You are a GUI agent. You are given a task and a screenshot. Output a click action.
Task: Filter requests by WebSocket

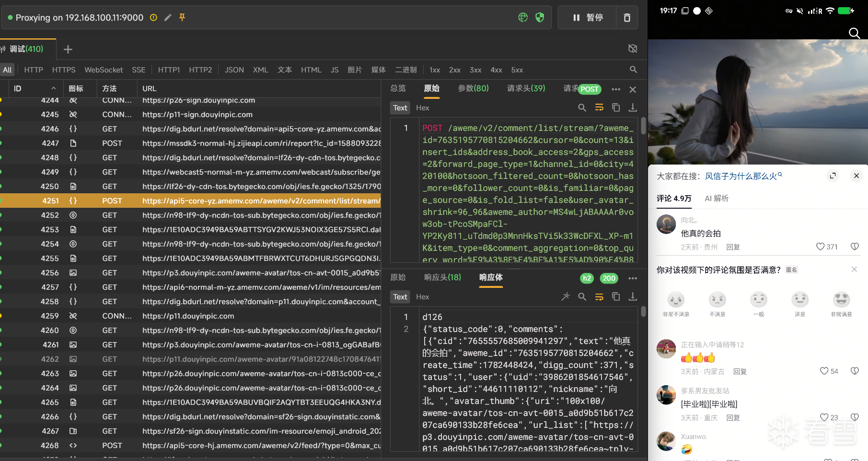[104, 70]
